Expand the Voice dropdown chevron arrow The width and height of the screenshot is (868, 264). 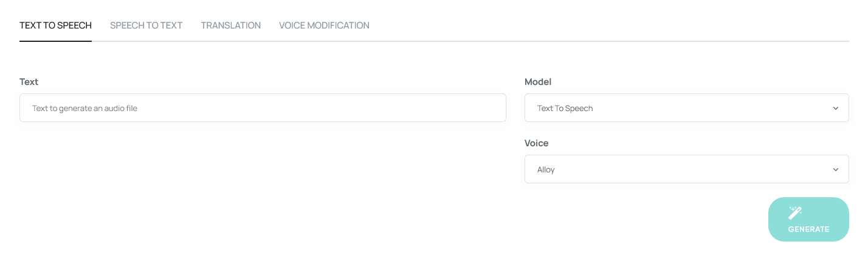pos(836,169)
